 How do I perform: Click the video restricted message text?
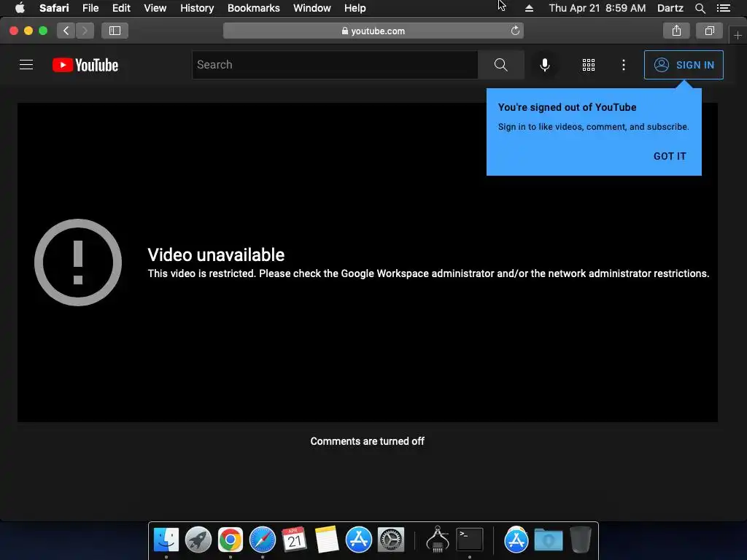coord(428,273)
